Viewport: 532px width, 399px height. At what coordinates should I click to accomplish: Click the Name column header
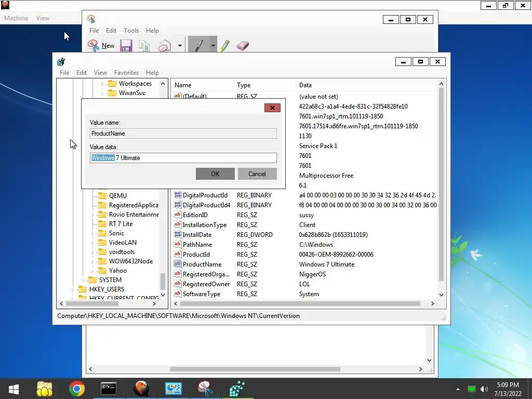pos(202,85)
